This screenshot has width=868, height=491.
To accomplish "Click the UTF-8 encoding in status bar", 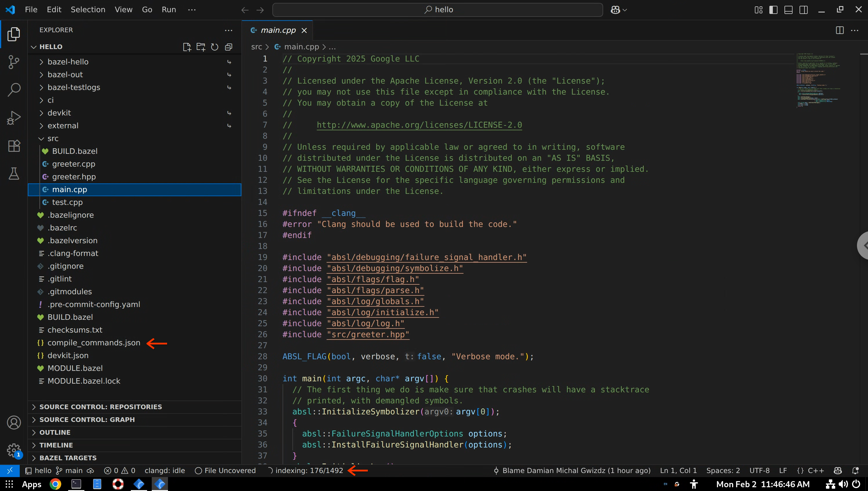I will 759,470.
